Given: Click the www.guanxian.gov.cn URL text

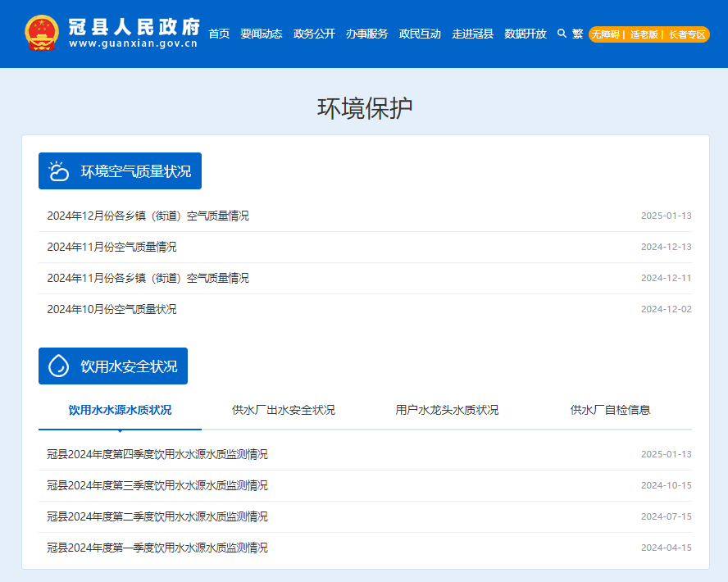Looking at the screenshot, I should [134, 43].
